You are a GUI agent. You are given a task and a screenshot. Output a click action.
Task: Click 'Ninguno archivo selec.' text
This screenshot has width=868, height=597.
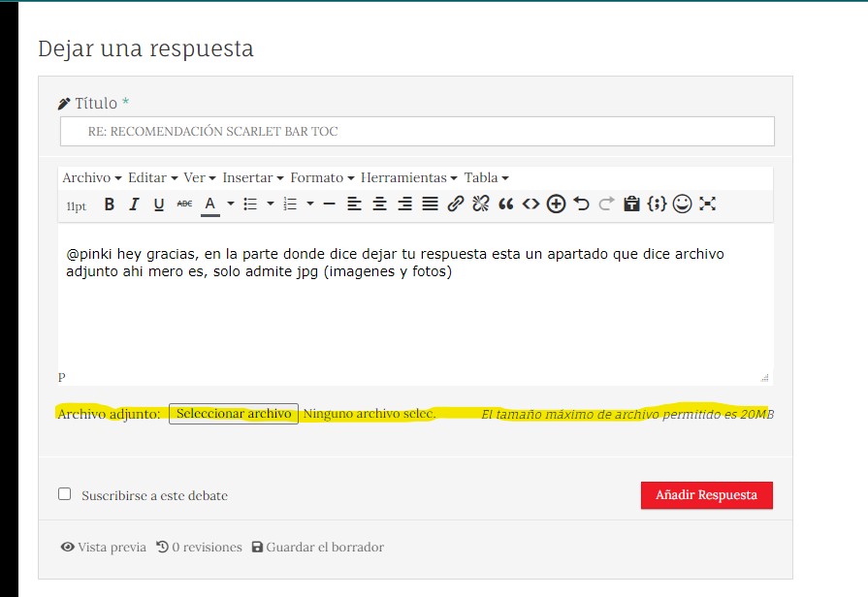pyautogui.click(x=370, y=414)
